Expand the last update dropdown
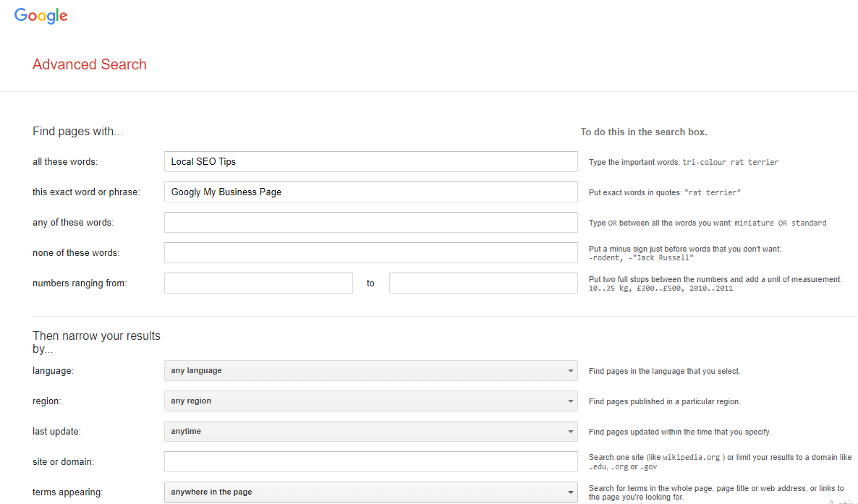This screenshot has height=504, width=858. pyautogui.click(x=370, y=431)
